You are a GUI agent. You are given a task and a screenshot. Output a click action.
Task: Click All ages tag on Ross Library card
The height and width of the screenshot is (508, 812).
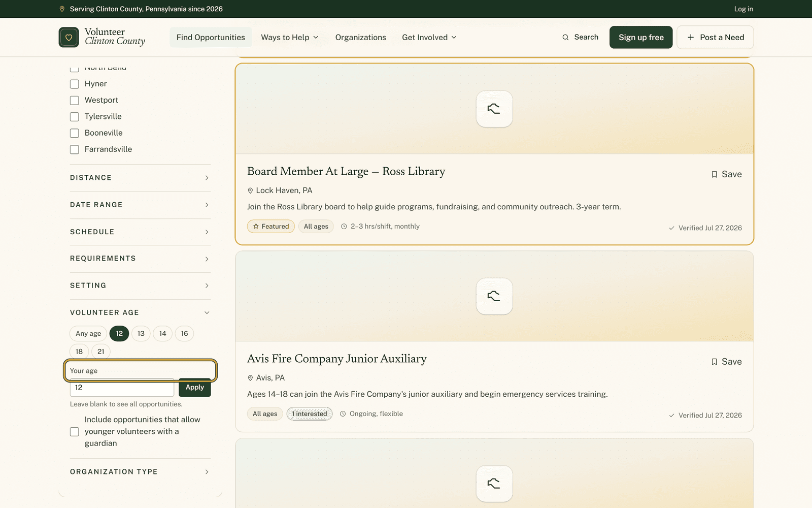click(316, 227)
